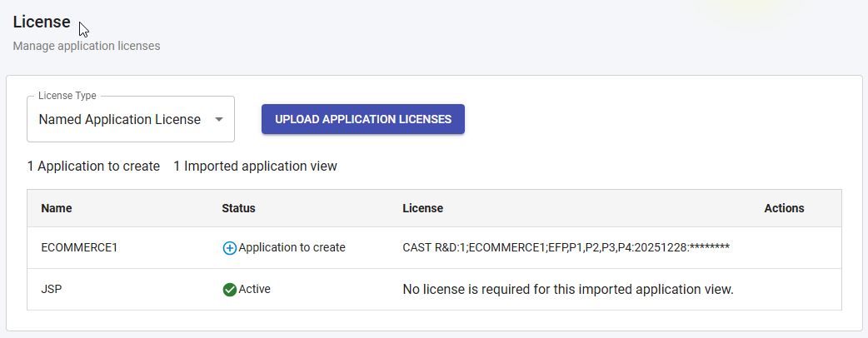This screenshot has height=338, width=868.
Task: Open the License Type dropdown arrow
Action: coord(219,120)
